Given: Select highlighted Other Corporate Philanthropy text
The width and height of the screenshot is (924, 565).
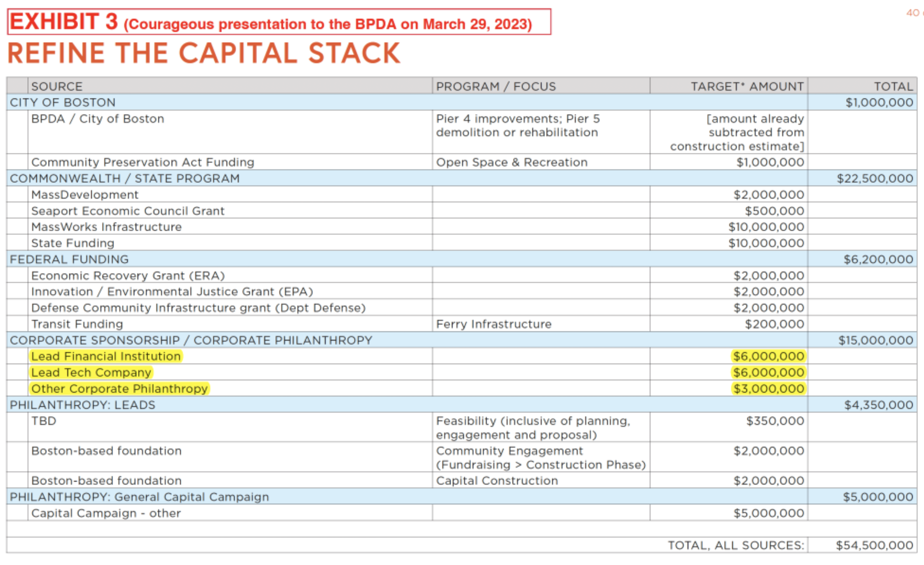Looking at the screenshot, I should [119, 389].
